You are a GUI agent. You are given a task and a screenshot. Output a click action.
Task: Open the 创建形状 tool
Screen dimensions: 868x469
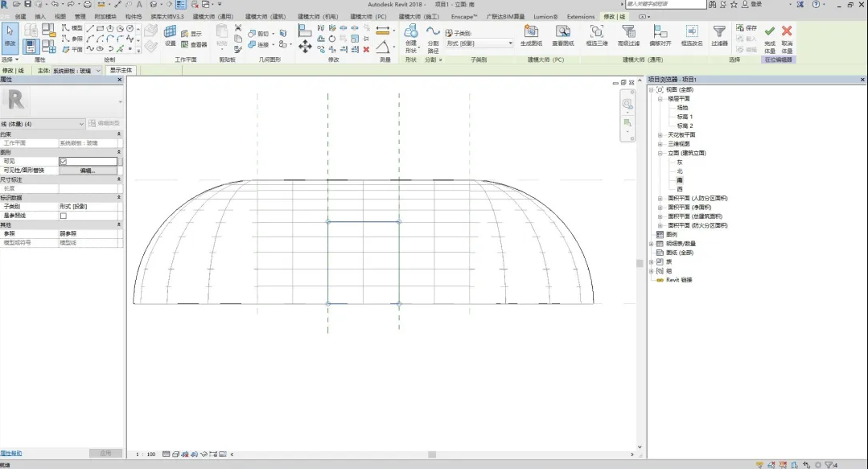pos(411,32)
